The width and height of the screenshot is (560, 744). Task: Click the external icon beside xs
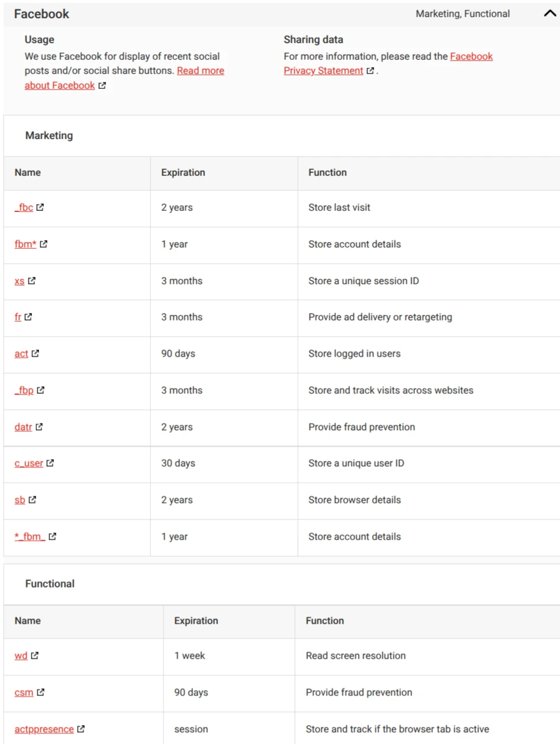(x=32, y=281)
